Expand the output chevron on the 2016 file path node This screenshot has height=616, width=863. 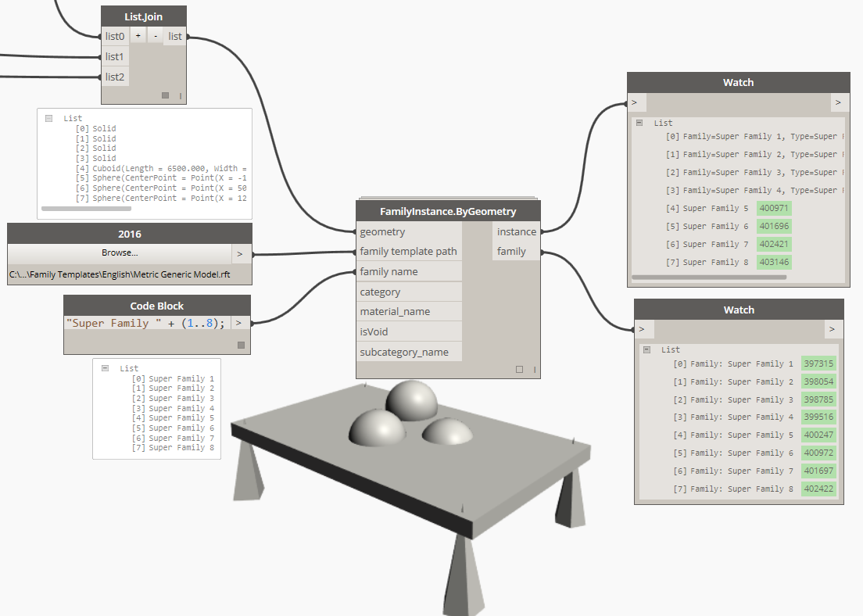tap(240, 253)
